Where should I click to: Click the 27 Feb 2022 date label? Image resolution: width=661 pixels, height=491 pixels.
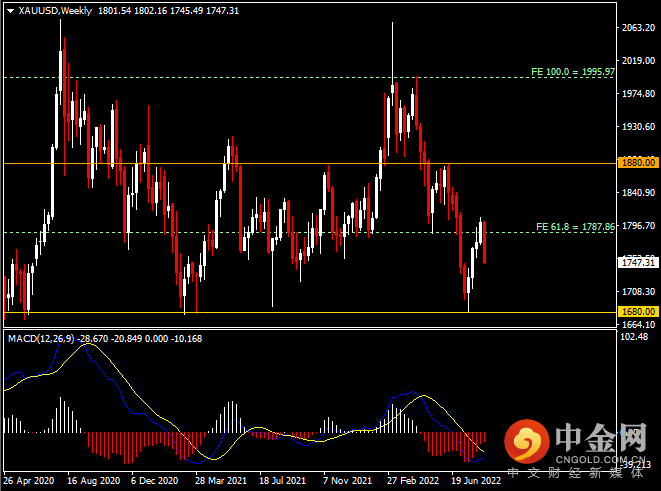[413, 480]
